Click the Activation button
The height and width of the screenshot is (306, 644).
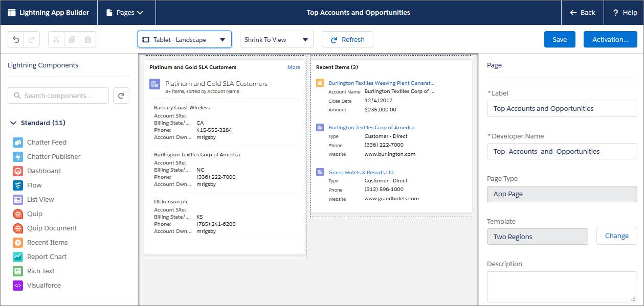click(610, 39)
